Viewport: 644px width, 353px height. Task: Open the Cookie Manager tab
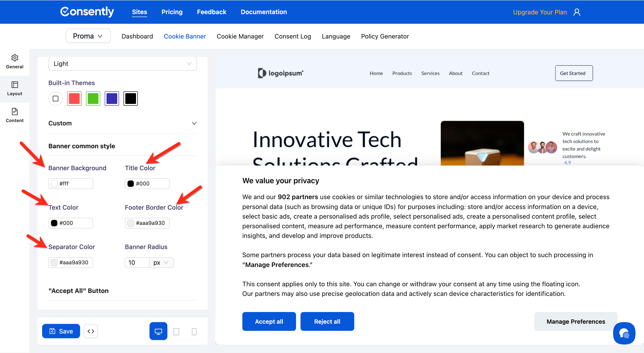click(x=240, y=36)
